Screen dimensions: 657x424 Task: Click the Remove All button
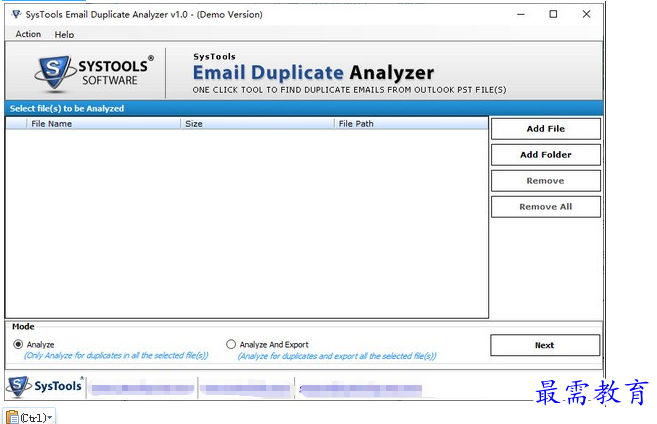(545, 207)
